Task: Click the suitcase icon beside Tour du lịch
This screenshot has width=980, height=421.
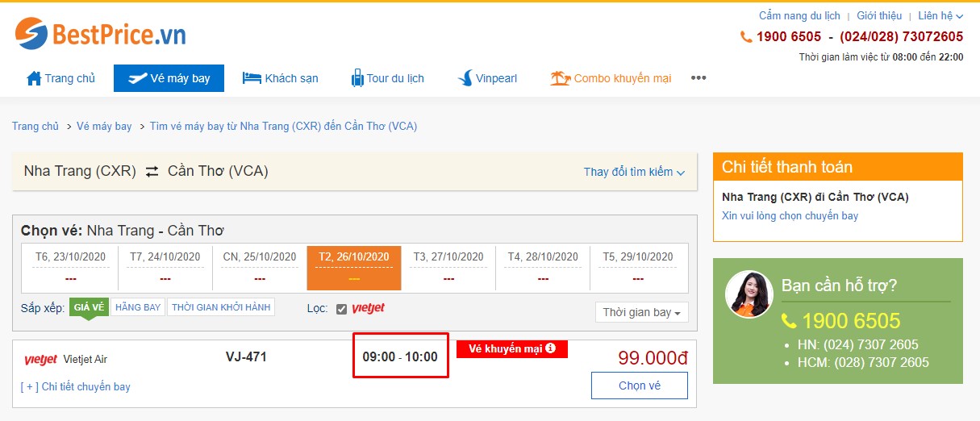Action: coord(357,78)
